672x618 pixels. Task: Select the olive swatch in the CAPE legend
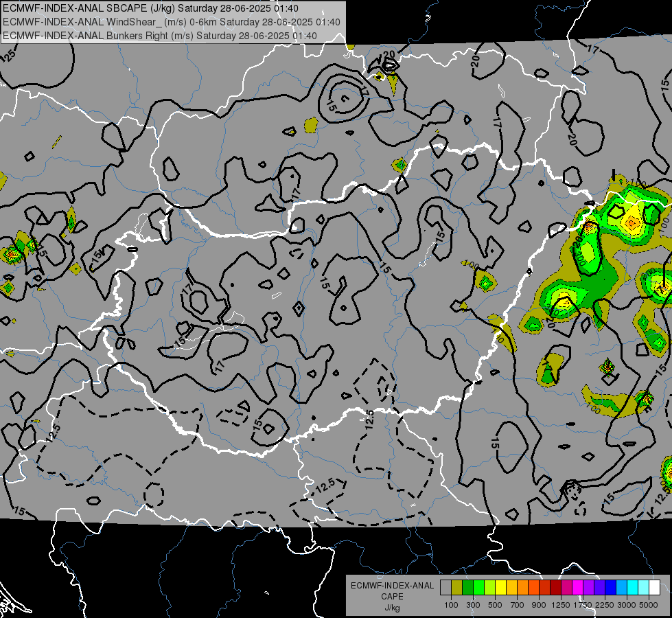457,587
